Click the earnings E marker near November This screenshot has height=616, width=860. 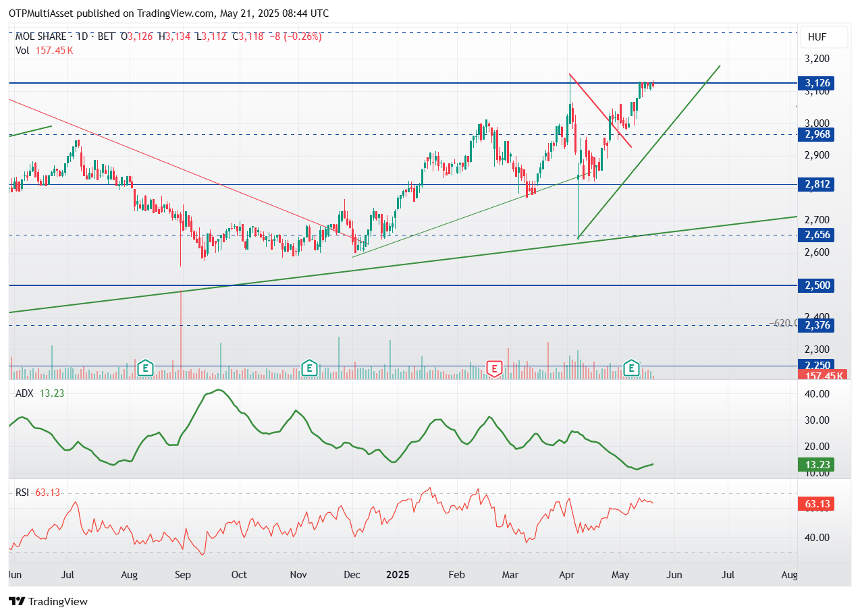(309, 368)
